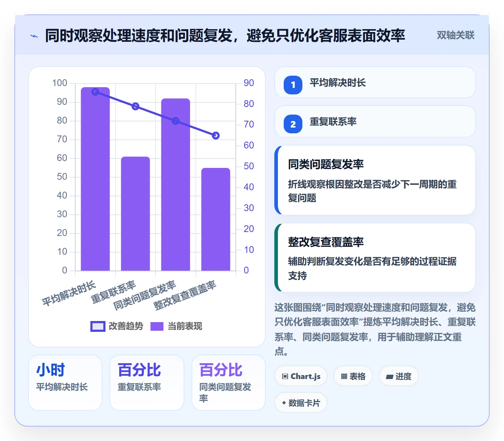504x441 pixels.
Task: Toggle the 改善趋势 legend label
Action: [x=126, y=326]
